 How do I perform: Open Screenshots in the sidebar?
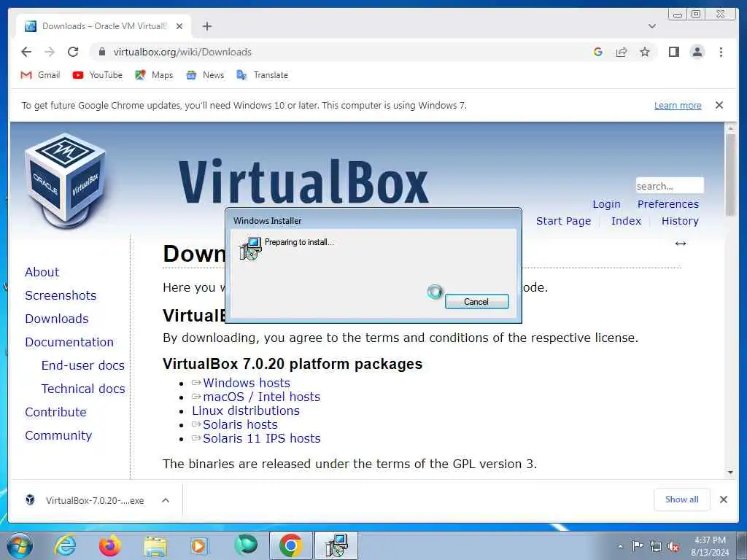pyautogui.click(x=61, y=295)
